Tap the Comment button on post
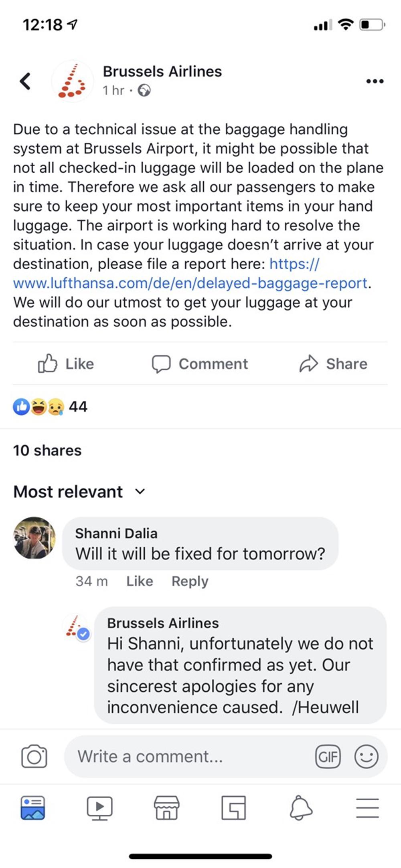This screenshot has width=401, height=868. (200, 364)
